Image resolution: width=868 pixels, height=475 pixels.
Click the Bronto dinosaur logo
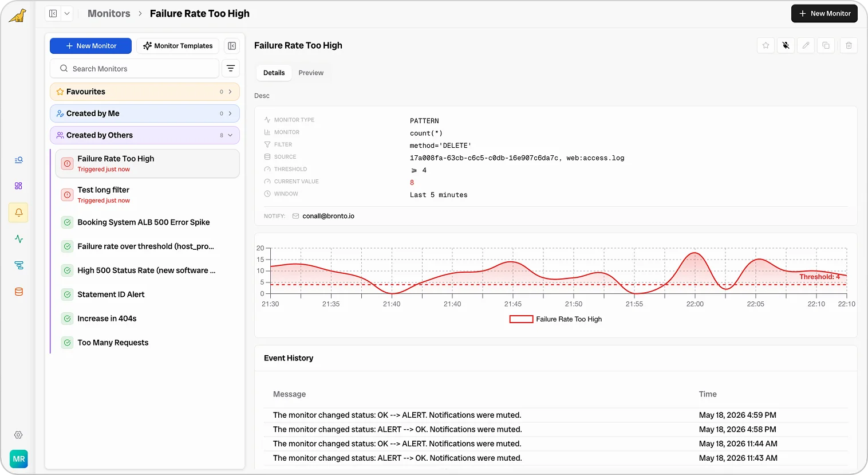point(18,15)
